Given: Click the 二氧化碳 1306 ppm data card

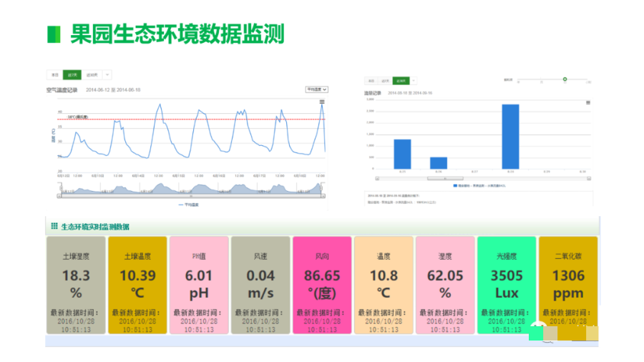Looking at the screenshot, I should click(x=568, y=285).
